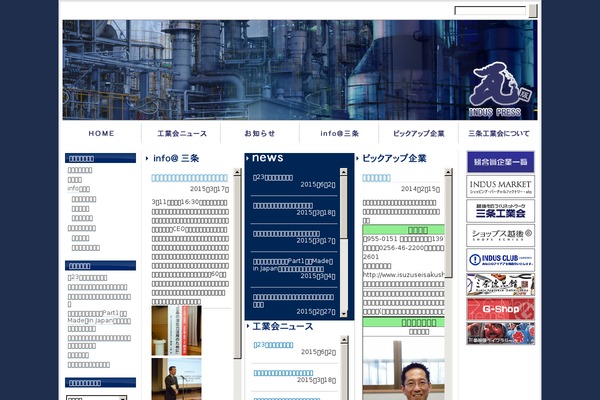
Task: Open the info@三条 article title dated 2015年3月17日
Action: coord(189,178)
